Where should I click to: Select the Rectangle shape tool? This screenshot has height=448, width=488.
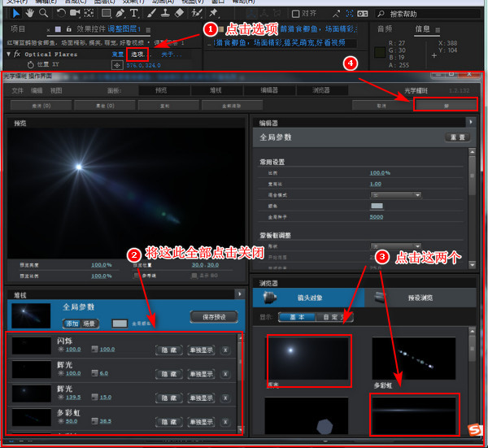106,13
